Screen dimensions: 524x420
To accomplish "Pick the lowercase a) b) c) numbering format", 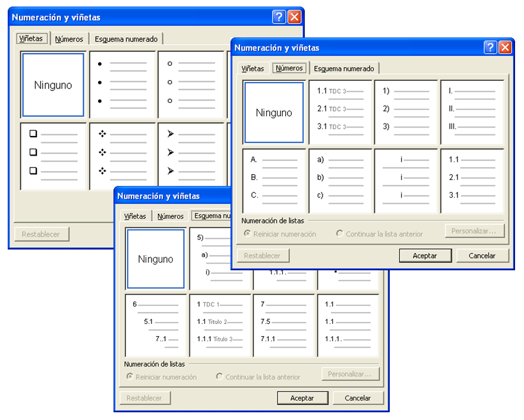I will click(x=340, y=180).
